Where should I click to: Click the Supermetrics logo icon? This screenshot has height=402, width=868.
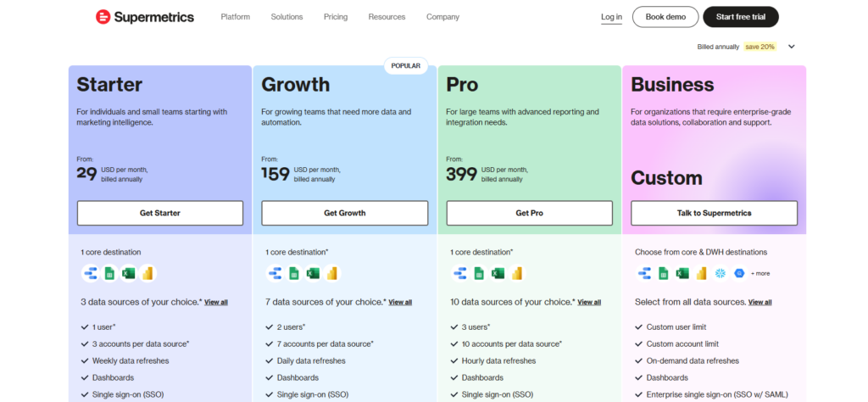pyautogui.click(x=103, y=17)
